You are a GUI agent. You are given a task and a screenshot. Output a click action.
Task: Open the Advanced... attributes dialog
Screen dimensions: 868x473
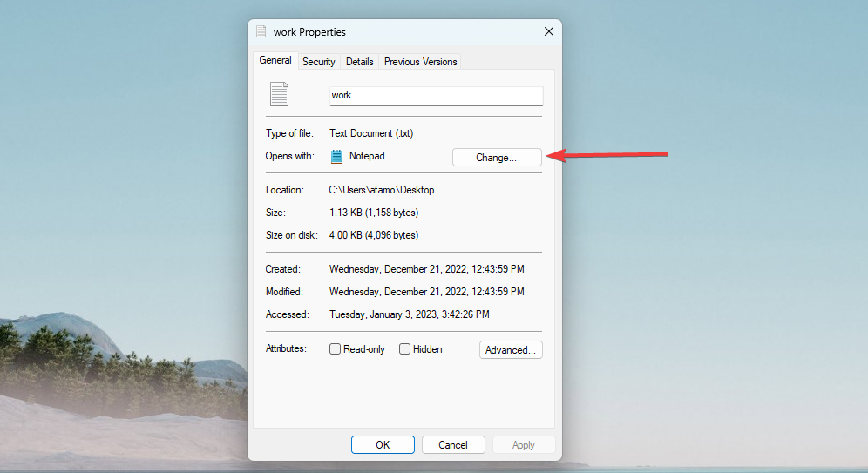click(x=511, y=349)
